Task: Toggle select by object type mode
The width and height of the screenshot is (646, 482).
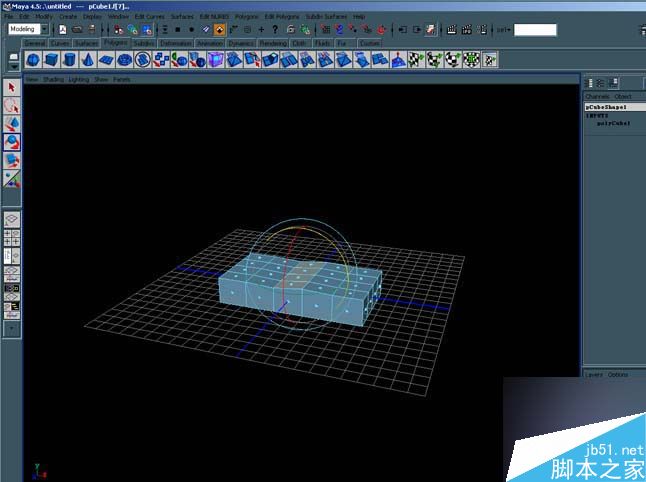Action: (133, 29)
